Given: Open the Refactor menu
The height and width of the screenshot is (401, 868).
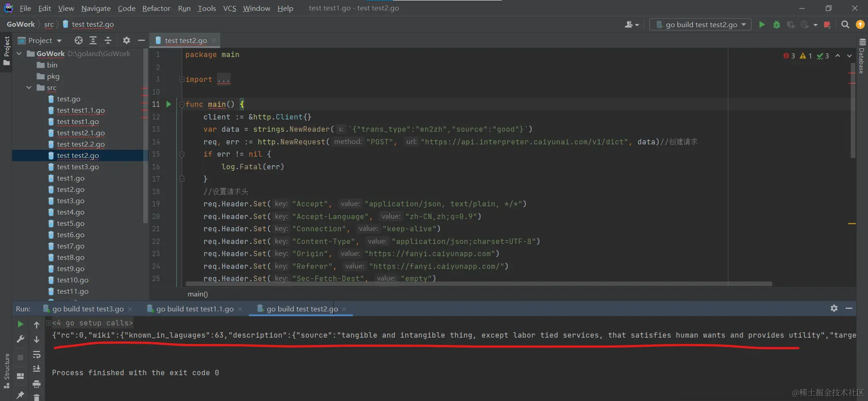Looking at the screenshot, I should (x=156, y=8).
